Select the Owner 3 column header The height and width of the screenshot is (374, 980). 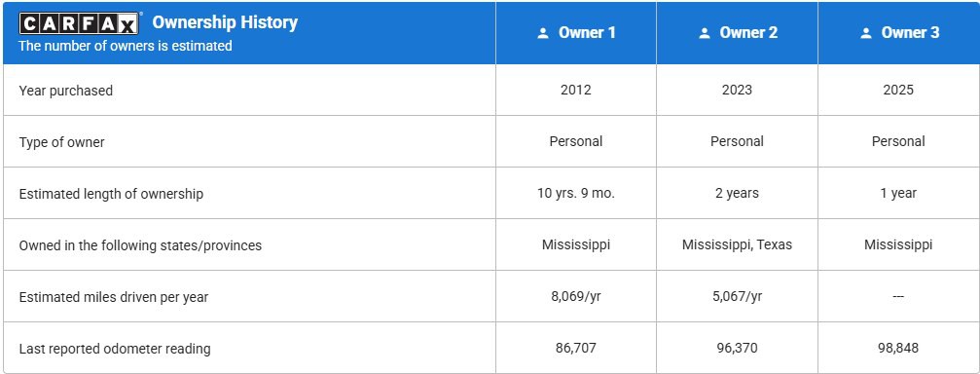tap(899, 32)
